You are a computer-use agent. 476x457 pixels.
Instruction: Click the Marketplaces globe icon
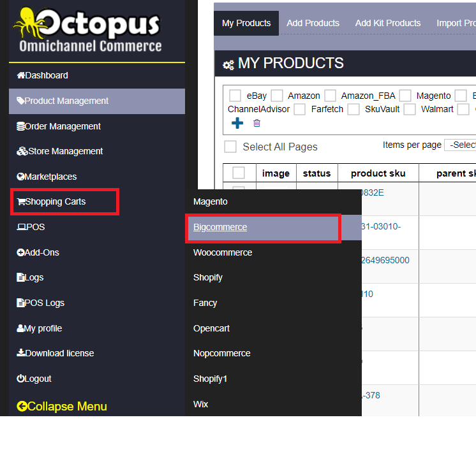[20, 177]
